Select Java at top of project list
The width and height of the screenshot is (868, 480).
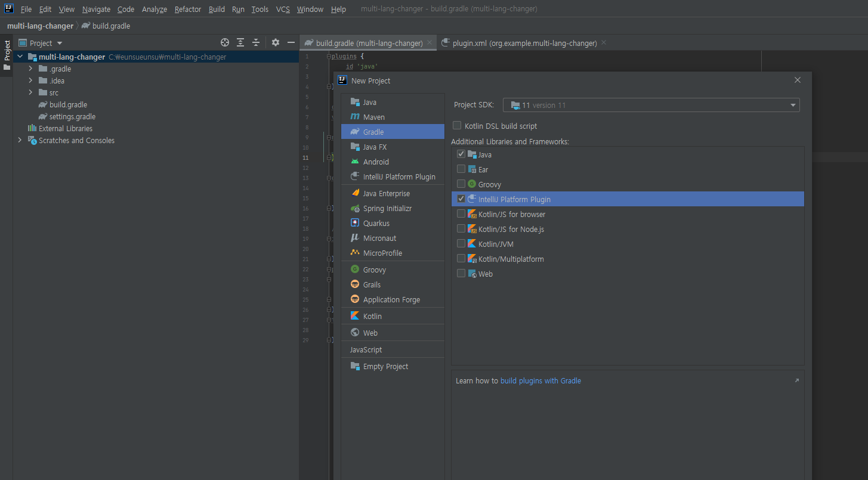tap(393, 102)
